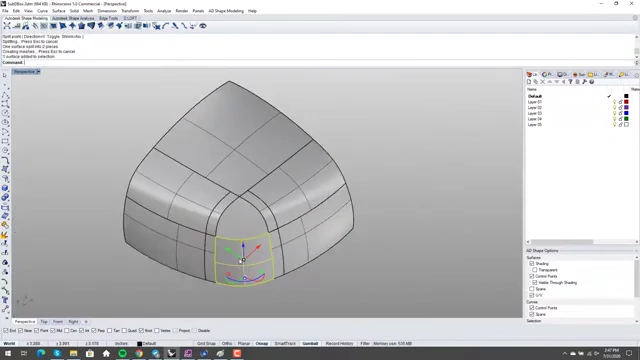
Task: Toggle Shading checkbox in AD Shape Options
Action: (x=531, y=264)
